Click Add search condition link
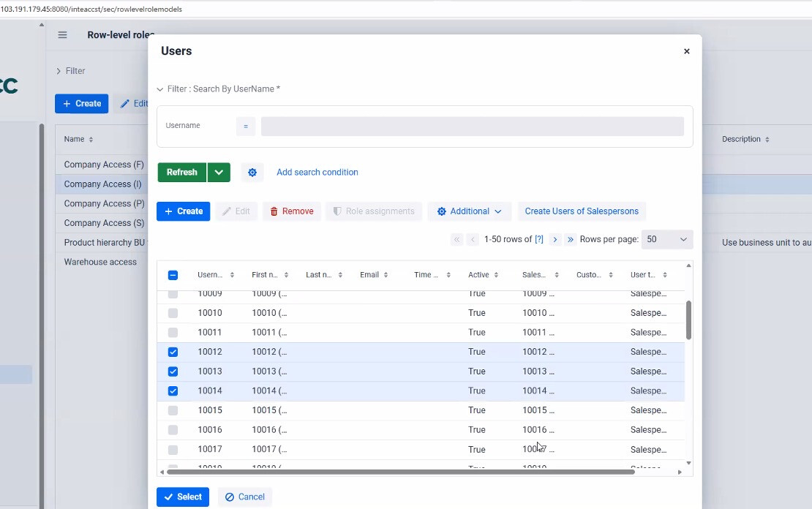Viewport: 812px width, 509px height. 317,173
